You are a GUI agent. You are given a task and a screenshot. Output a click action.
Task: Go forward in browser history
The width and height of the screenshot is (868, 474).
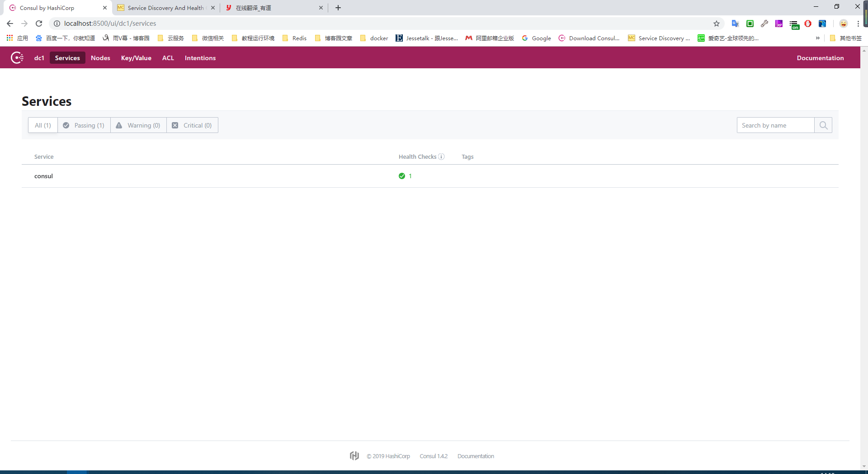click(24, 24)
